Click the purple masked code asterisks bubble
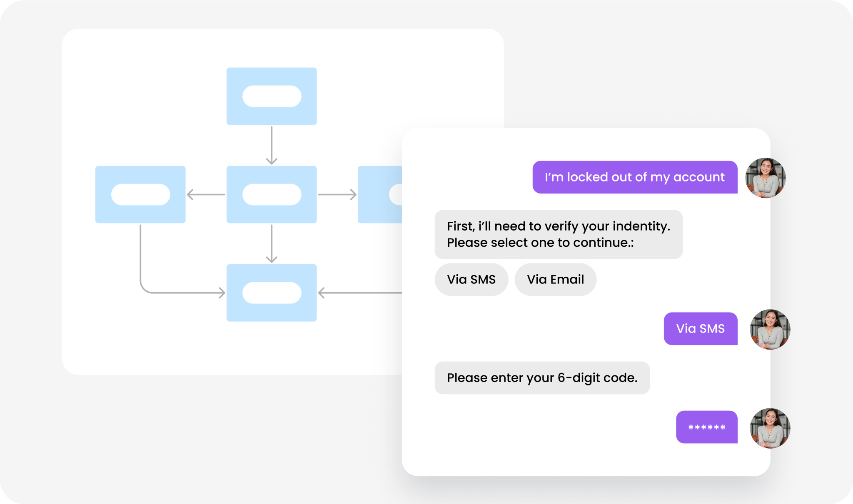This screenshot has height=504, width=853. 706,427
